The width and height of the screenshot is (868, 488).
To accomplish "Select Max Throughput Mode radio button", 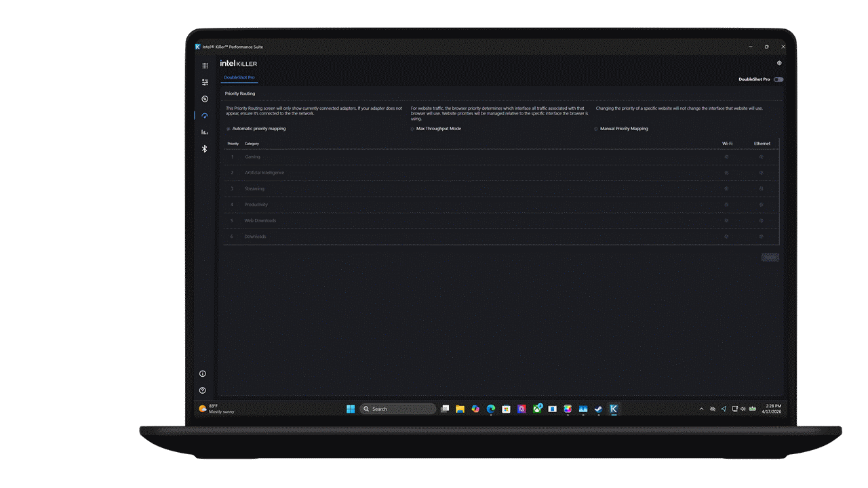I will pos(412,129).
